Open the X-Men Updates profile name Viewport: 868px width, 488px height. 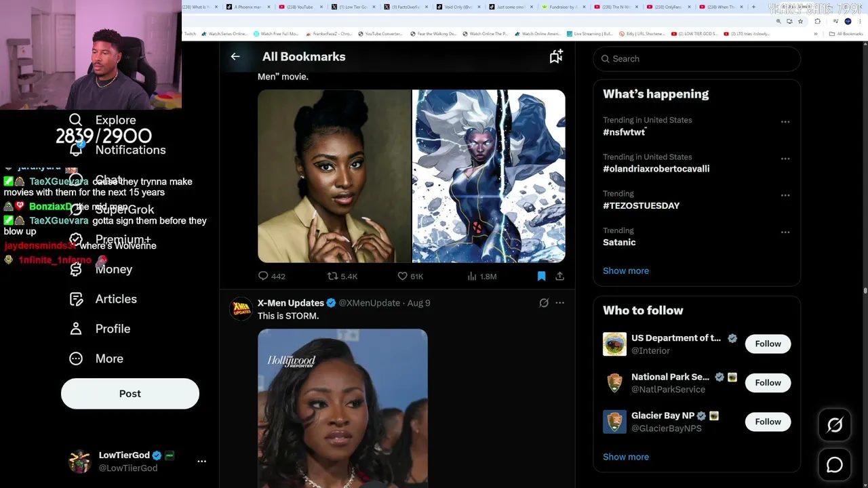[x=290, y=303]
